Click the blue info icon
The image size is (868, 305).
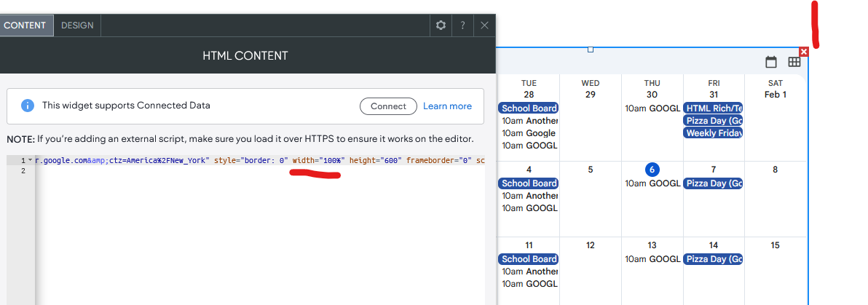click(x=28, y=106)
